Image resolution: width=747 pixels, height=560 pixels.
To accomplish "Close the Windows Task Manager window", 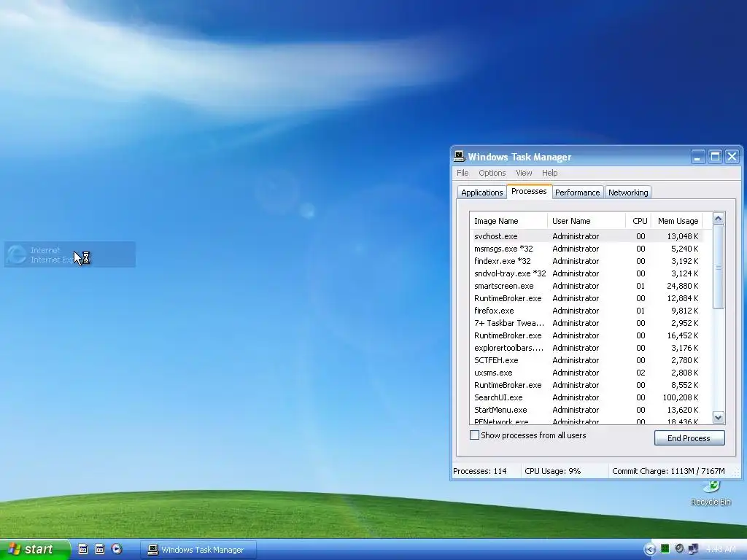I will click(732, 156).
